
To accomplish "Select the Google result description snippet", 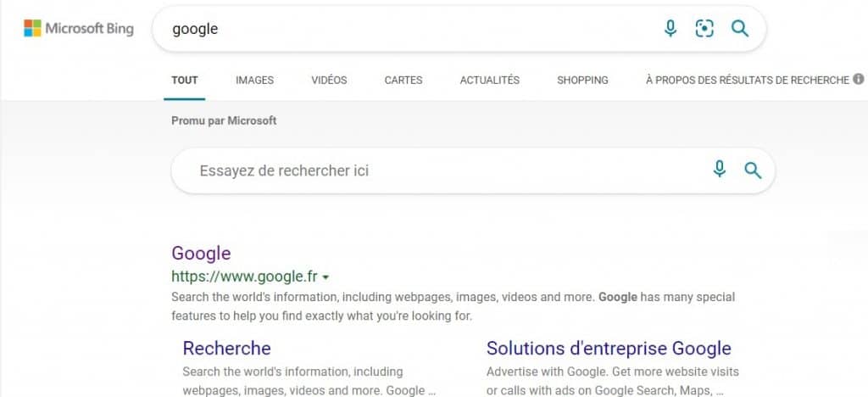I will 453,307.
